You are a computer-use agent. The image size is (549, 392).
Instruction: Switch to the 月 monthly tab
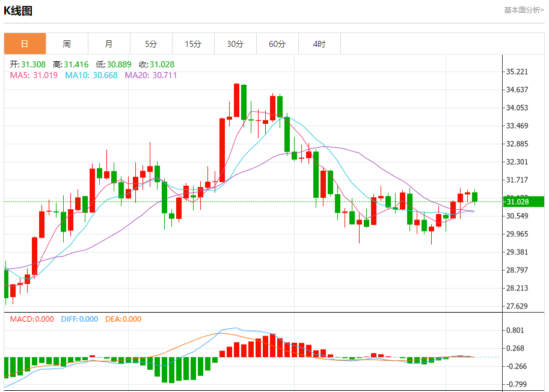coord(109,44)
